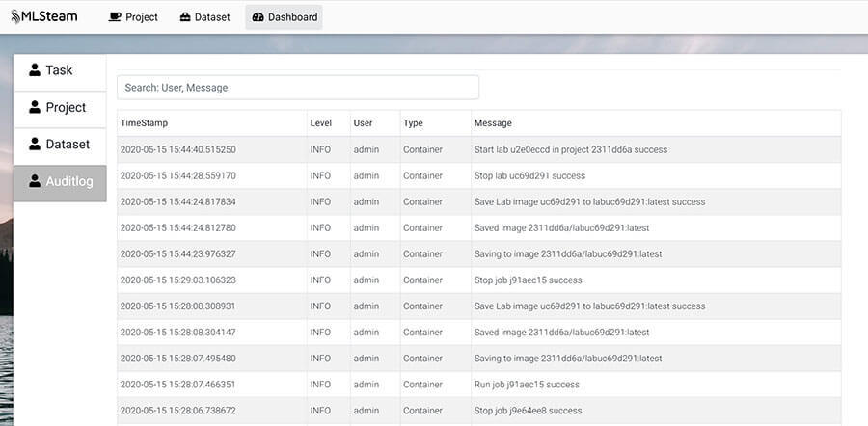Viewport: 868px width, 426px height.
Task: Click the Message column header
Action: tap(493, 123)
